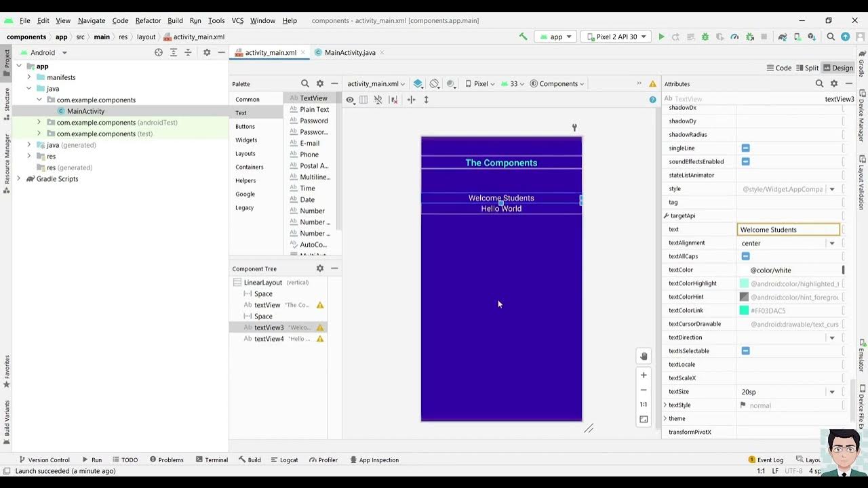Image resolution: width=868 pixels, height=488 pixels.
Task: Click the Project panel locate target icon
Action: click(x=159, y=52)
